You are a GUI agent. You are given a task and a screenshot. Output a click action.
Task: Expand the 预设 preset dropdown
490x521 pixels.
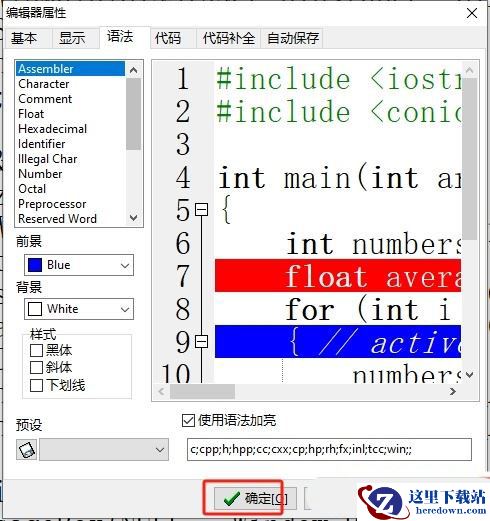[x=104, y=450]
